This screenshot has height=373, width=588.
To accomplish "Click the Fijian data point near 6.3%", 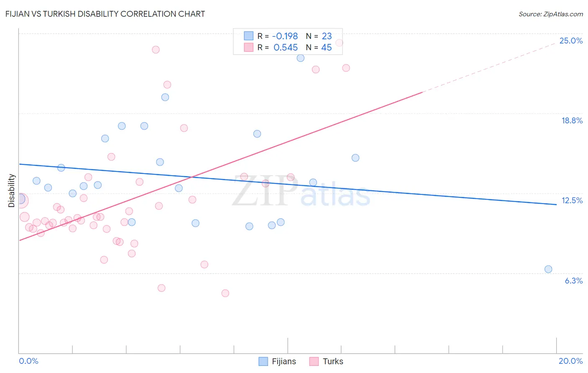I will (548, 269).
